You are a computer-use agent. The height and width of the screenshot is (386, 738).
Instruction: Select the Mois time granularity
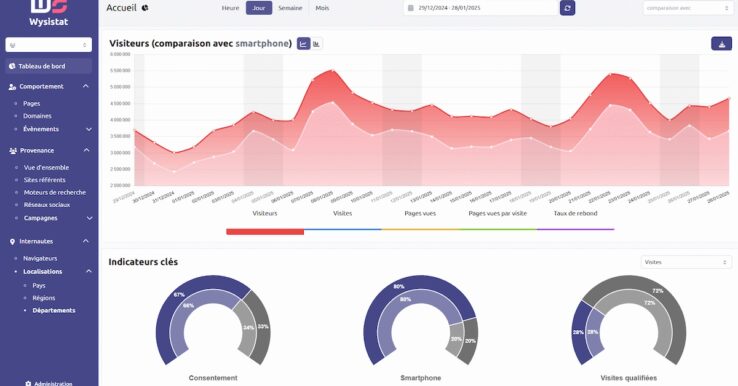(322, 8)
